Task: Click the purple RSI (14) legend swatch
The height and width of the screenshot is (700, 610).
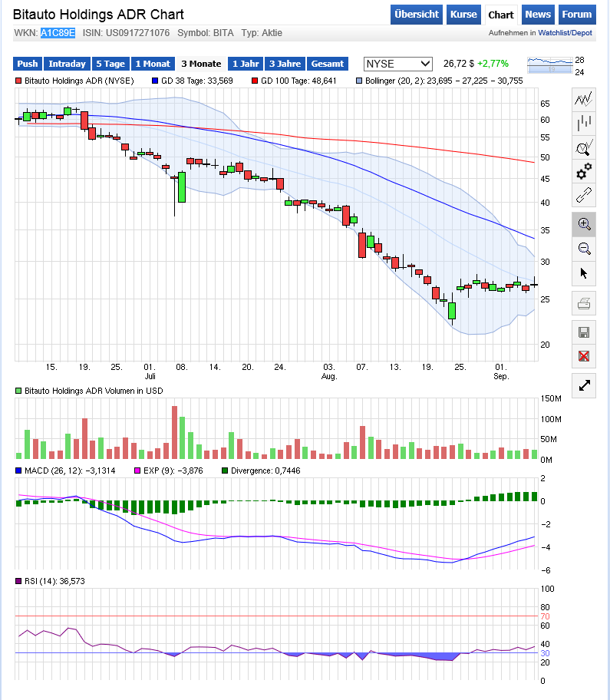Action: coord(18,581)
